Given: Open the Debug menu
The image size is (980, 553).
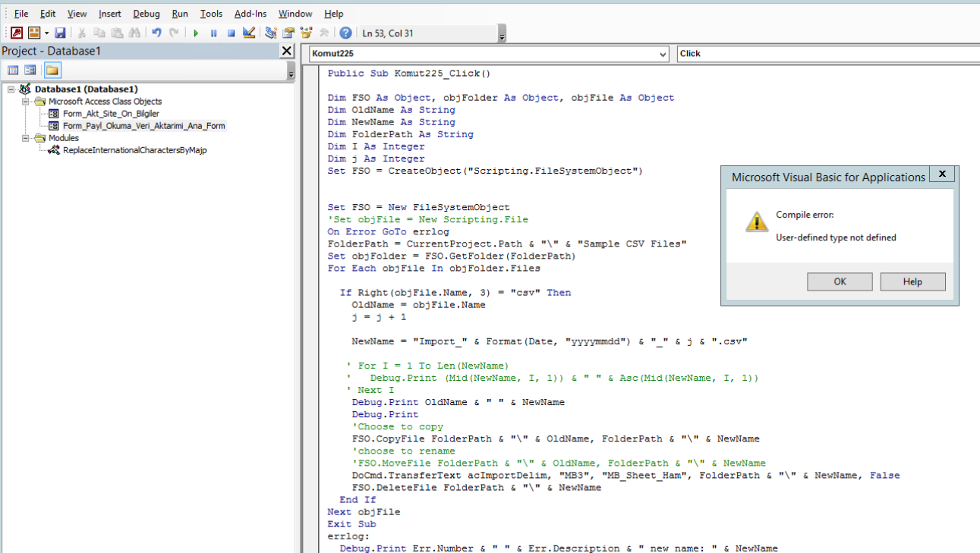Looking at the screenshot, I should (146, 14).
